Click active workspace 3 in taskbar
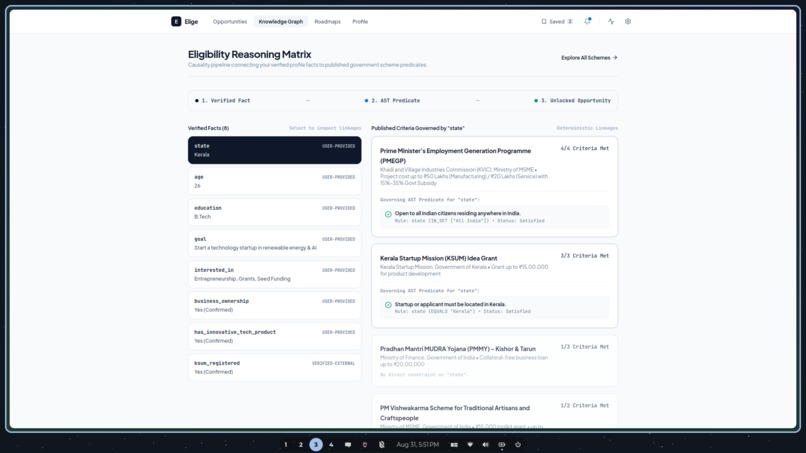 [316, 445]
